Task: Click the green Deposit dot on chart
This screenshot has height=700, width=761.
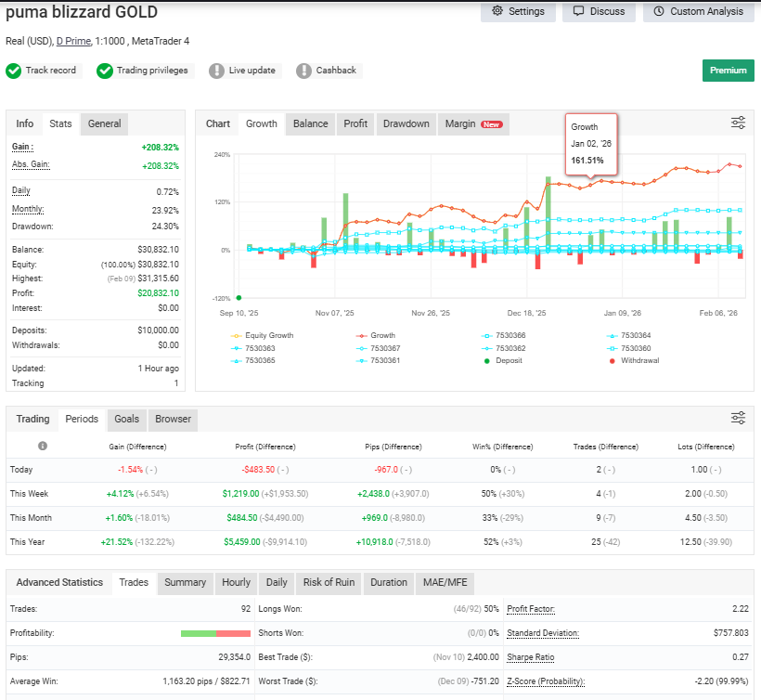Action: (239, 298)
